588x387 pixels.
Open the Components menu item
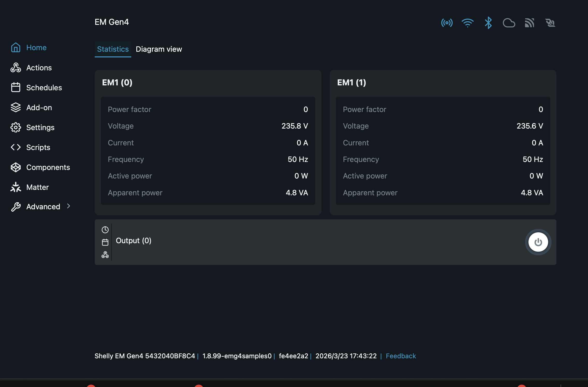pos(48,167)
